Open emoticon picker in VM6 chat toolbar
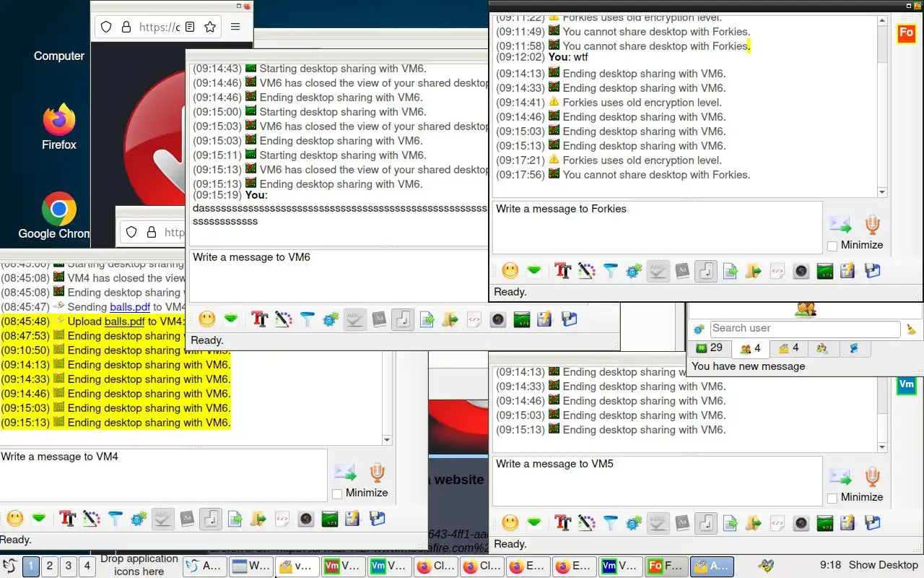 207,319
